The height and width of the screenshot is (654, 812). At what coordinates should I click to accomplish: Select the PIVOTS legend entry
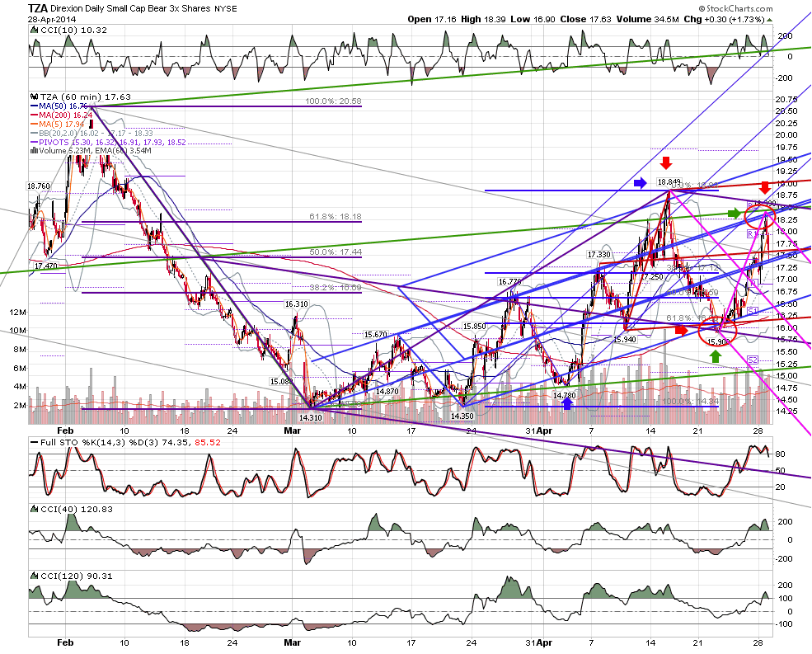click(x=108, y=142)
